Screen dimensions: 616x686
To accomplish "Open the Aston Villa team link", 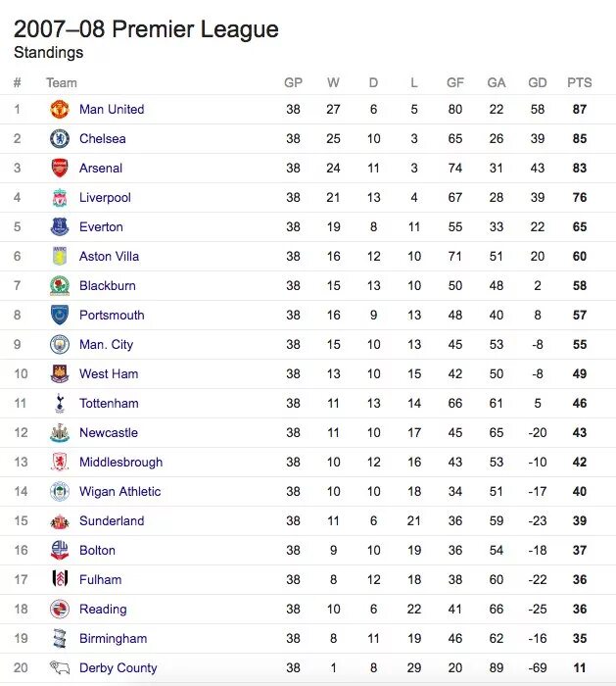I will tap(110, 257).
